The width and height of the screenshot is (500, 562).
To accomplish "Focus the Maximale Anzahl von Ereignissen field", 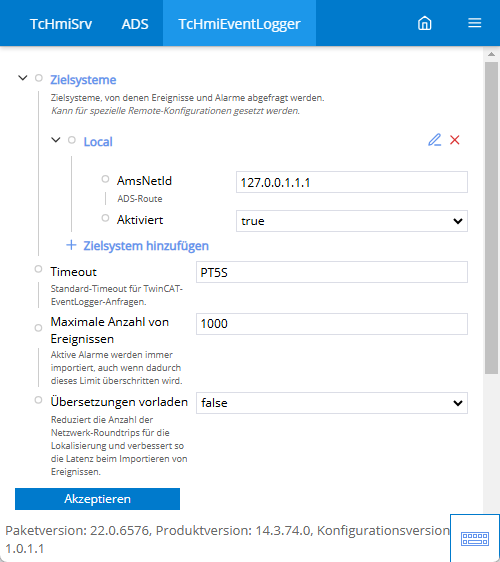I will pos(332,324).
